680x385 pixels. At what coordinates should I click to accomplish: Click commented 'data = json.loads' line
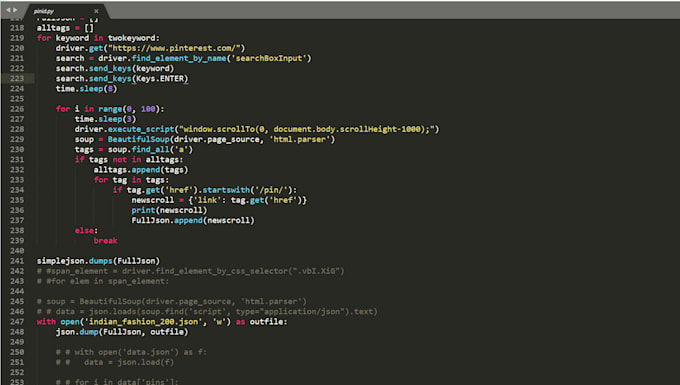click(207, 312)
